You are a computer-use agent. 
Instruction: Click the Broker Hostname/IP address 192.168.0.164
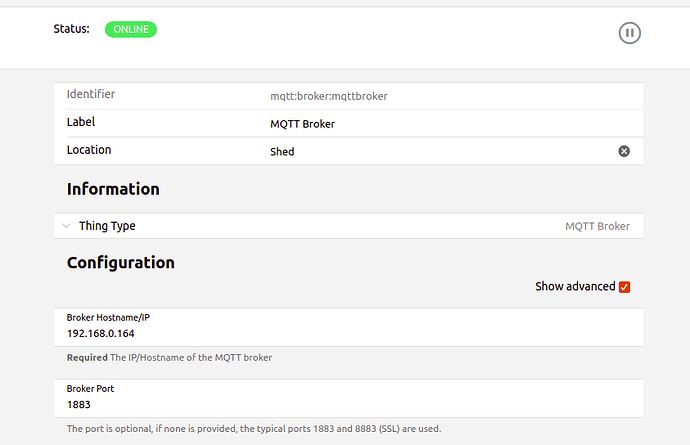point(101,333)
